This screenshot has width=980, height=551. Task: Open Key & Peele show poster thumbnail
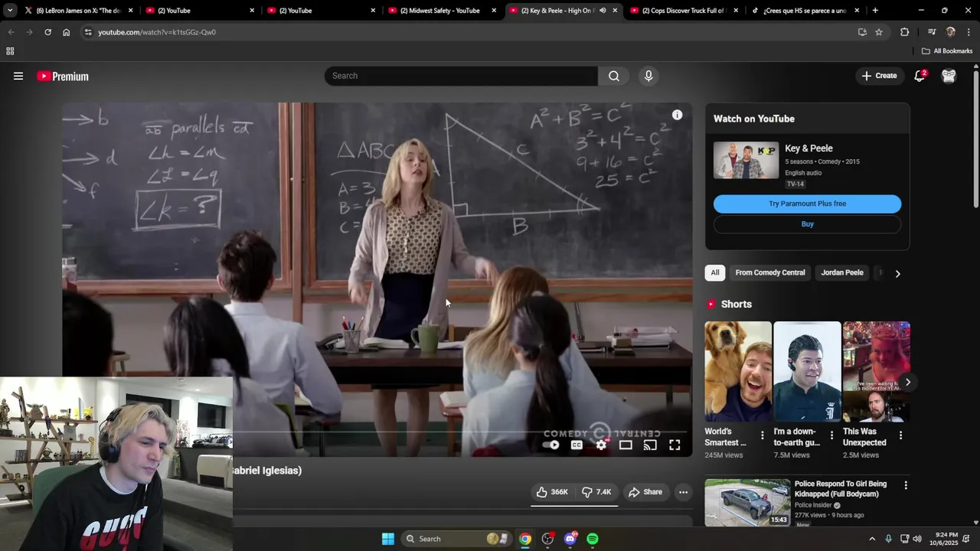pos(746,160)
